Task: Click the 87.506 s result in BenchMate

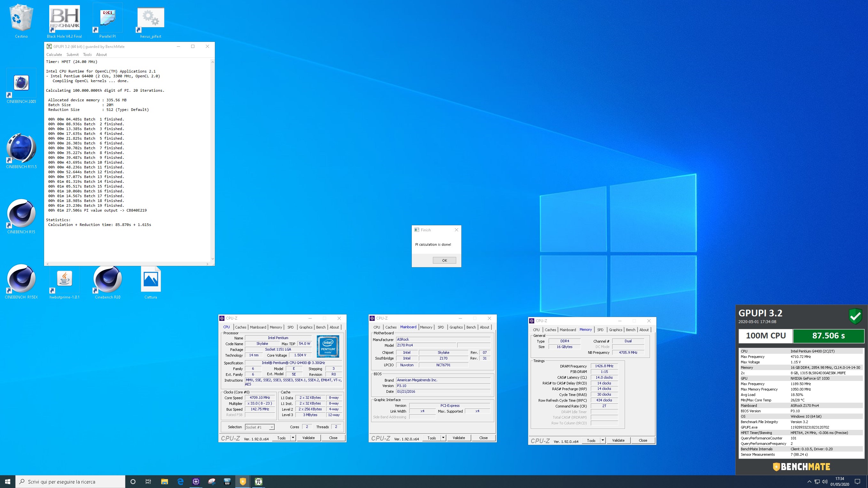Action: [x=829, y=336]
